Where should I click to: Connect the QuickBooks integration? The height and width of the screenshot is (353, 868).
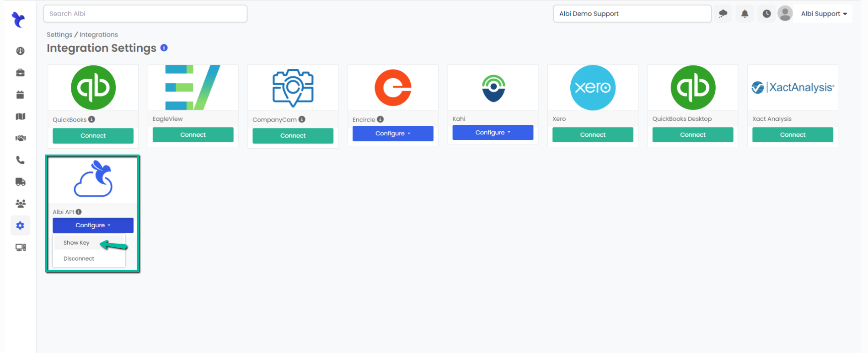pos(93,136)
